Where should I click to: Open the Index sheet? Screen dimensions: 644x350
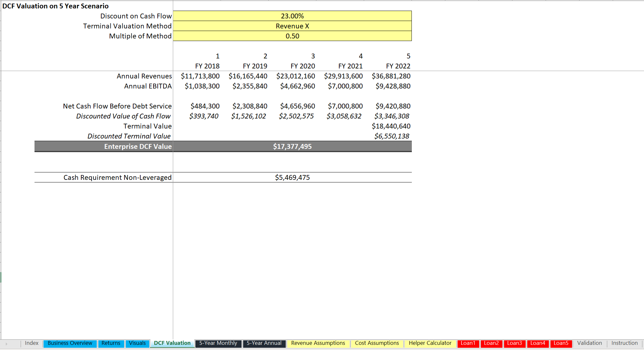pos(31,343)
